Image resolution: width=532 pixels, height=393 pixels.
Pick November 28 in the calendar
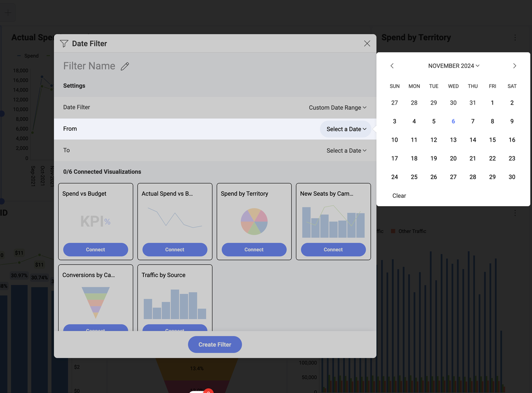pos(473,177)
